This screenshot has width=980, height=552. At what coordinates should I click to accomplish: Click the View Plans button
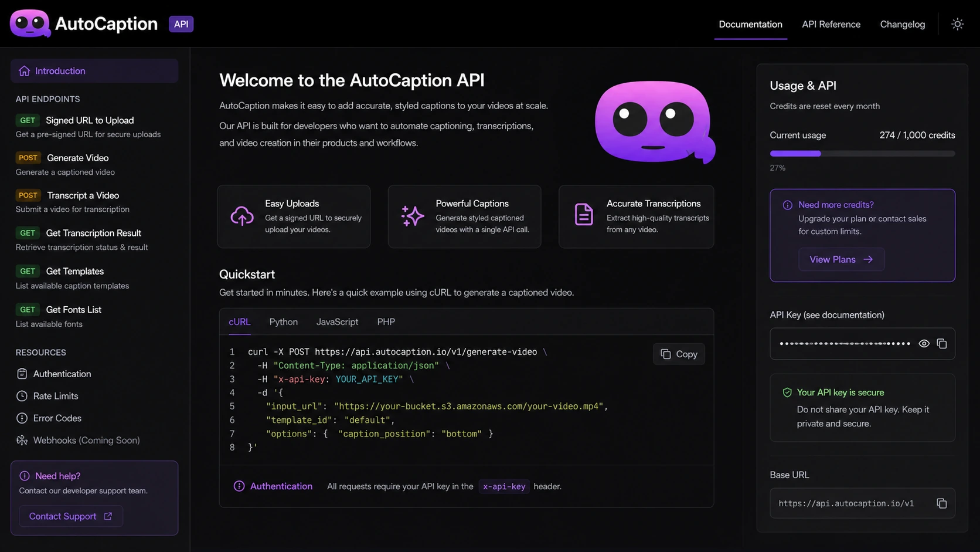click(841, 259)
